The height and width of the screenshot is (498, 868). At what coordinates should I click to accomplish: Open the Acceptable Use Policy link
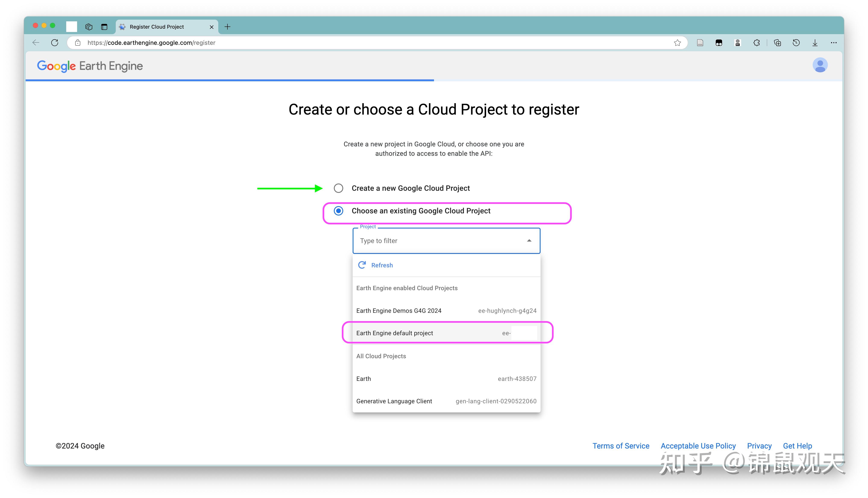coord(698,446)
